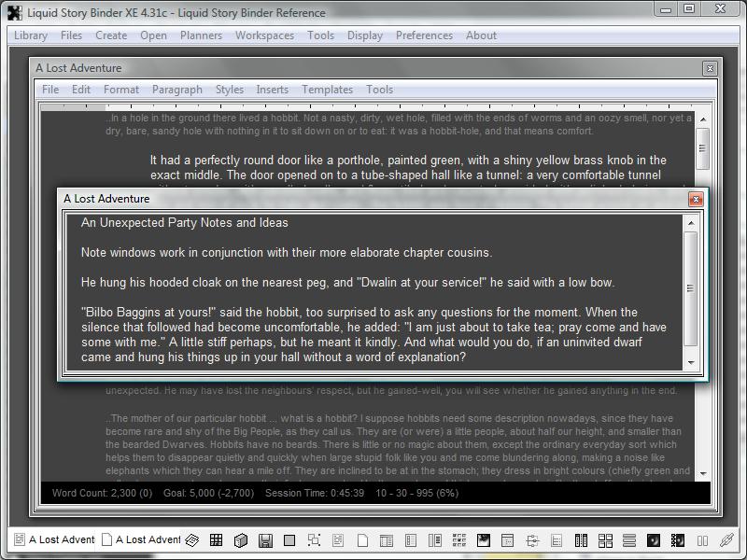Click the note window scroll down arrow
Screen dimensions: 747x560
tap(691, 362)
